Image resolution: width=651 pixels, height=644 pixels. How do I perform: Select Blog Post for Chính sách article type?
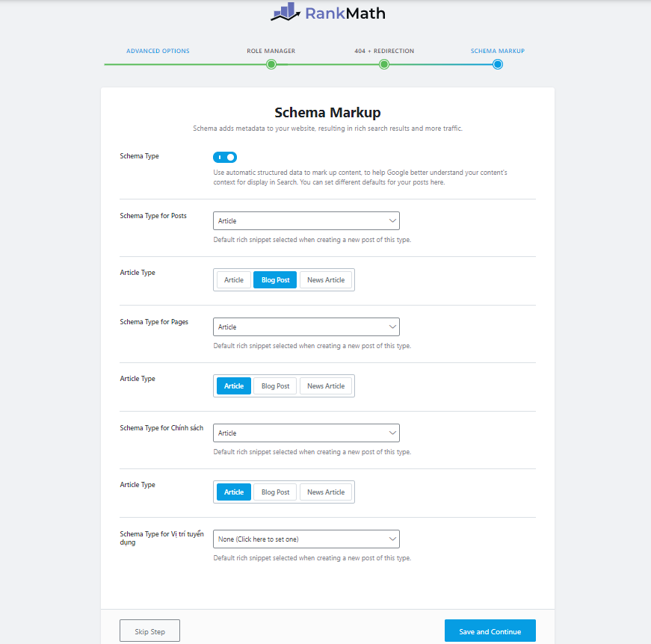(x=275, y=492)
